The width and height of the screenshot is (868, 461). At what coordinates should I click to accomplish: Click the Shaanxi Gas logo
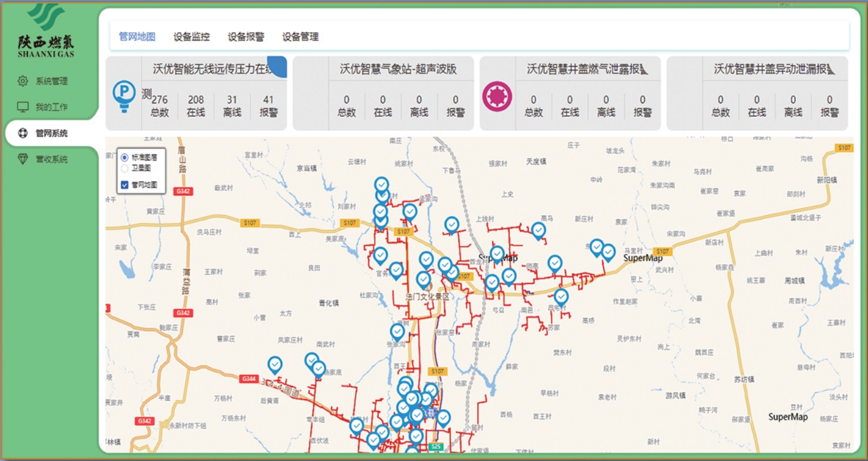[x=46, y=30]
